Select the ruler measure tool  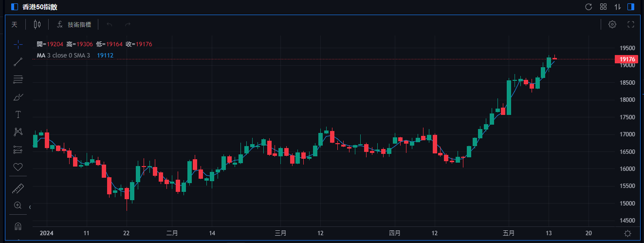click(x=18, y=188)
